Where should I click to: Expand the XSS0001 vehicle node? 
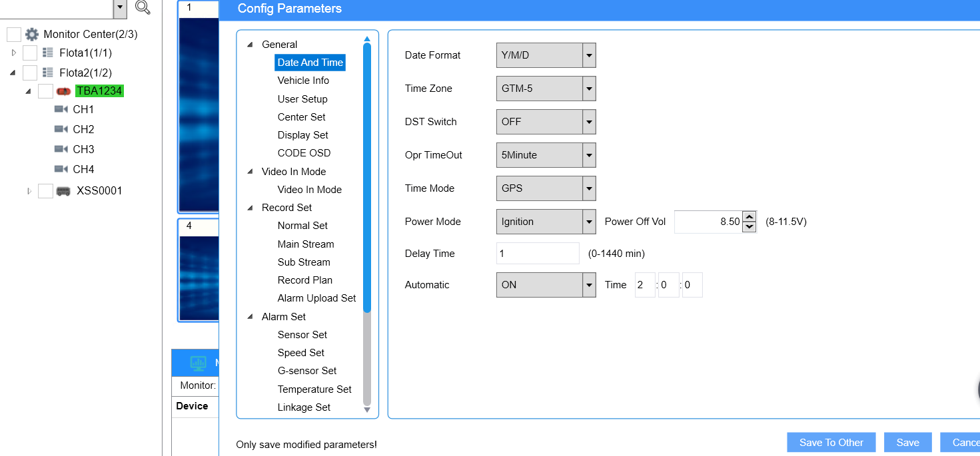[29, 191]
